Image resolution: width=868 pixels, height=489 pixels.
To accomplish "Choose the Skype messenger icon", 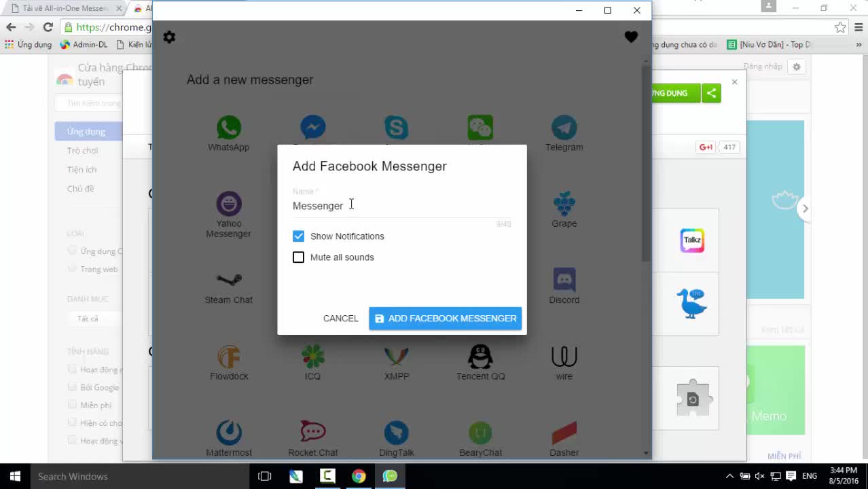I will (397, 128).
